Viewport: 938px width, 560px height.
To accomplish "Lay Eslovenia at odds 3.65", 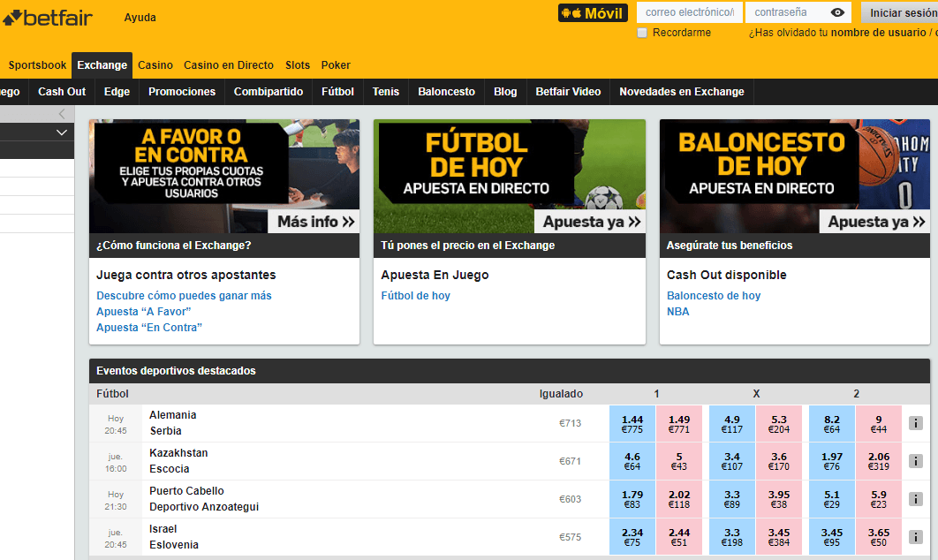I will pos(879,537).
